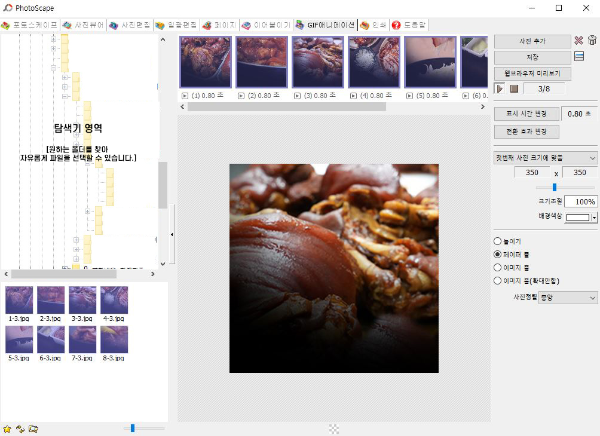The height and width of the screenshot is (436, 600).
Task: Clear all frames with trash can icon
Action: [592, 40]
